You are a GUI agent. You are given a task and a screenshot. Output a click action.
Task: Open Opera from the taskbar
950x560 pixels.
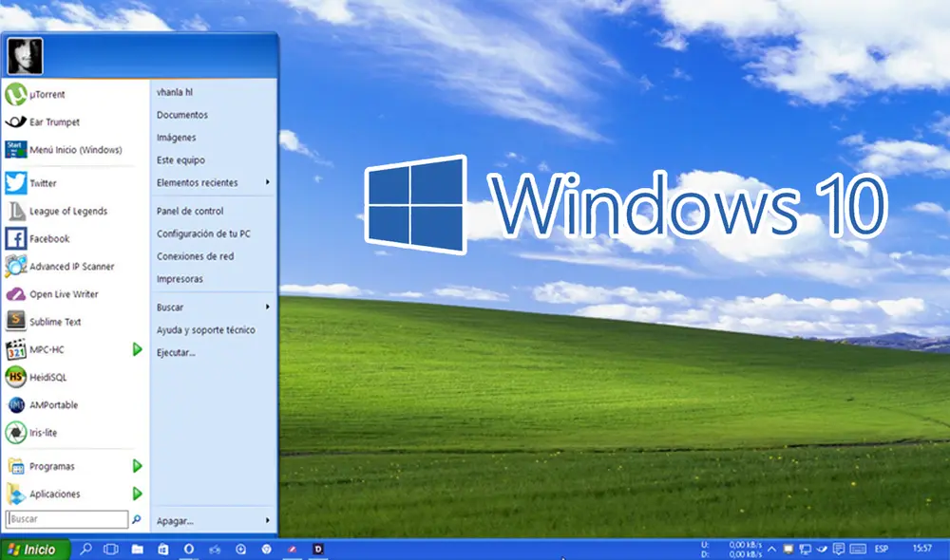click(x=190, y=549)
